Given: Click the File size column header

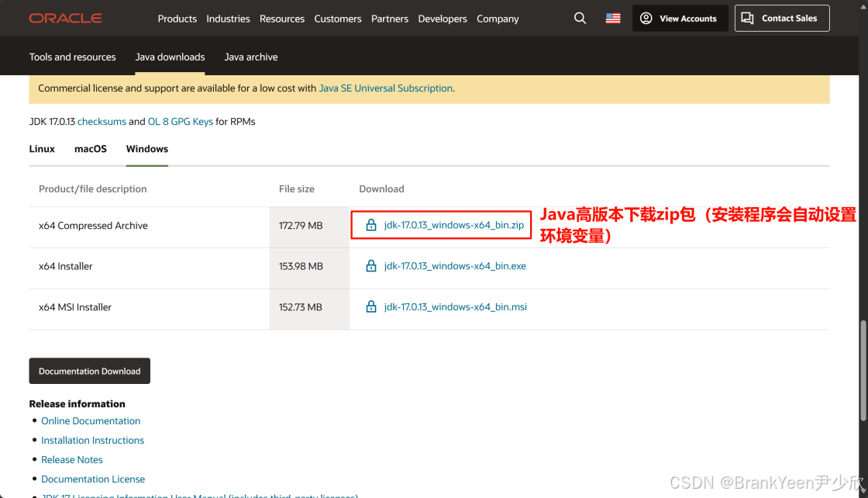Looking at the screenshot, I should coord(297,189).
